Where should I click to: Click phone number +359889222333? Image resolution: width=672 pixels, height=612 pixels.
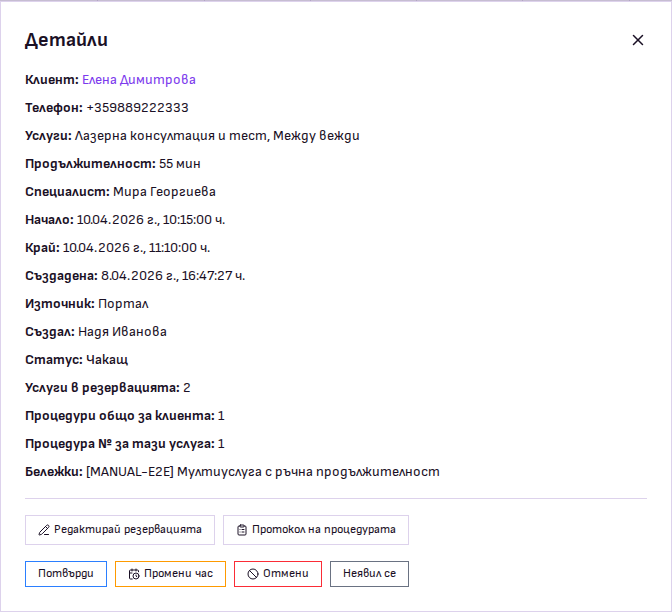click(138, 108)
